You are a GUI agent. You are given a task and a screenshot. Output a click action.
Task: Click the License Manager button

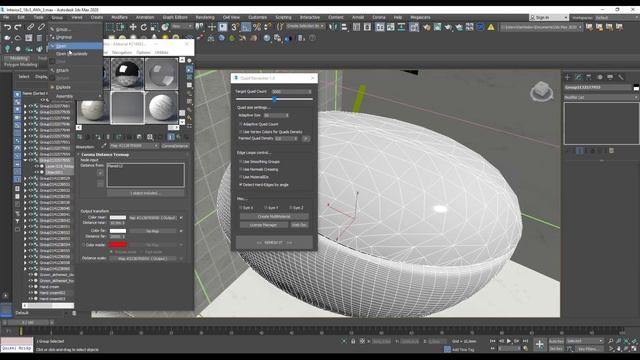[263, 225]
